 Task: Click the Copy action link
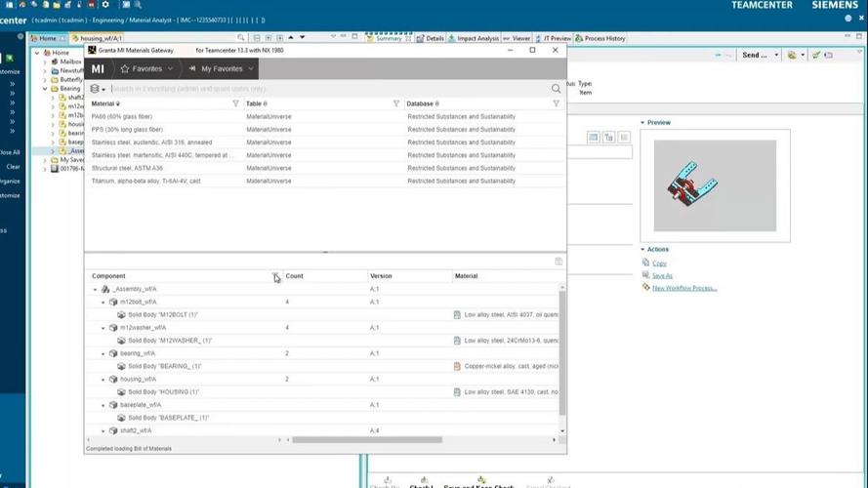(x=659, y=264)
